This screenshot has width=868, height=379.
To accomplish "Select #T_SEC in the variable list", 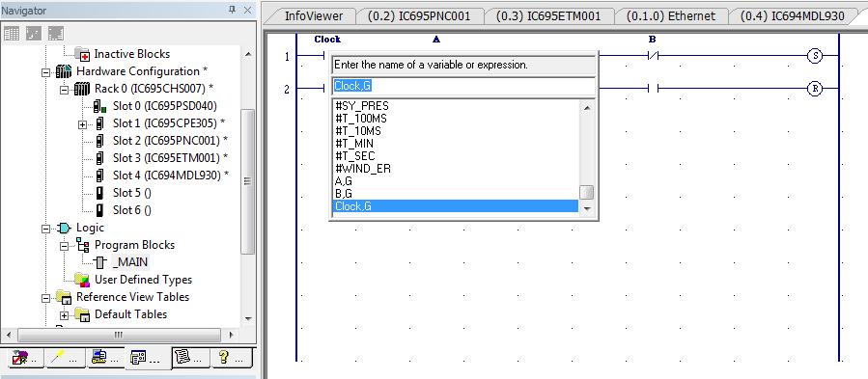I will click(x=355, y=156).
